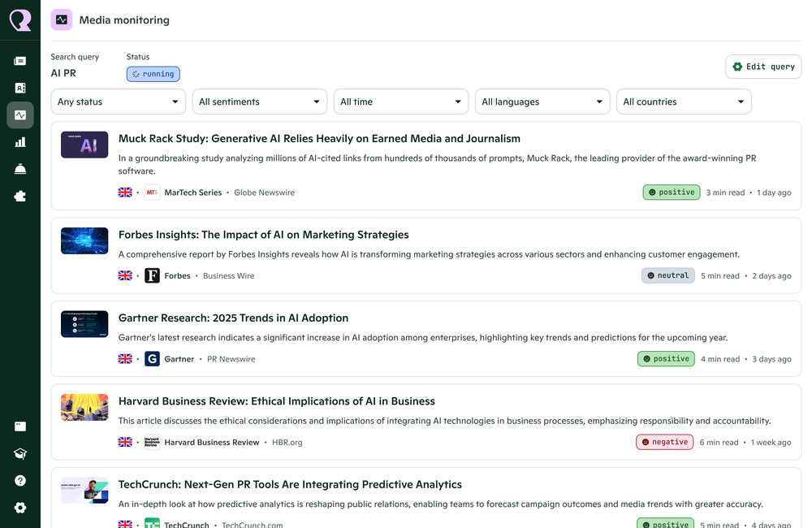The height and width of the screenshot is (528, 812).
Task: Open the puzzle piece integrations icon
Action: pyautogui.click(x=20, y=196)
